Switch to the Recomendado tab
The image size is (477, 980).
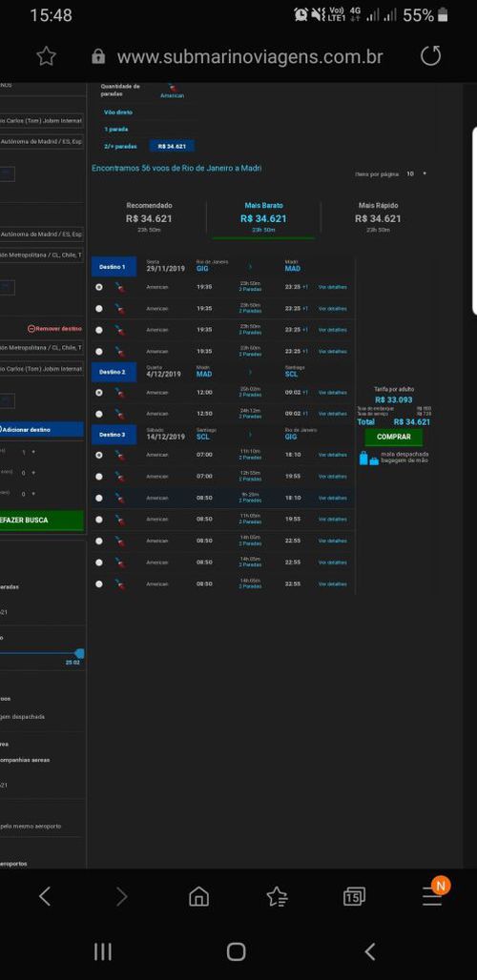click(149, 216)
